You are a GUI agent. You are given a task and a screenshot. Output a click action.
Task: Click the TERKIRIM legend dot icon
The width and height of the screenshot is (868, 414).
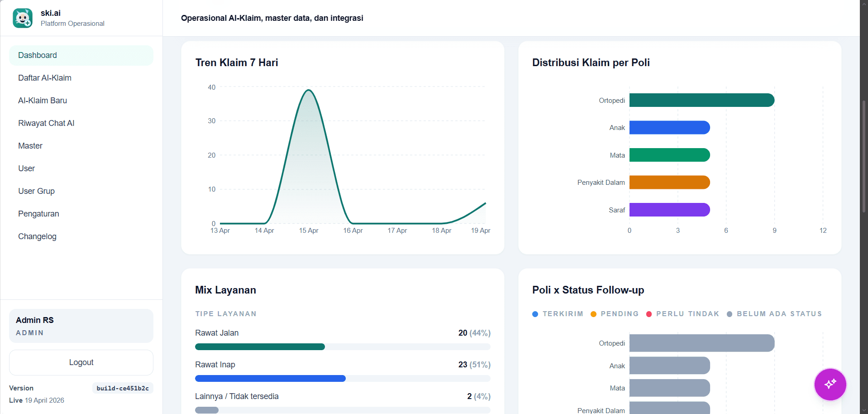(535, 313)
